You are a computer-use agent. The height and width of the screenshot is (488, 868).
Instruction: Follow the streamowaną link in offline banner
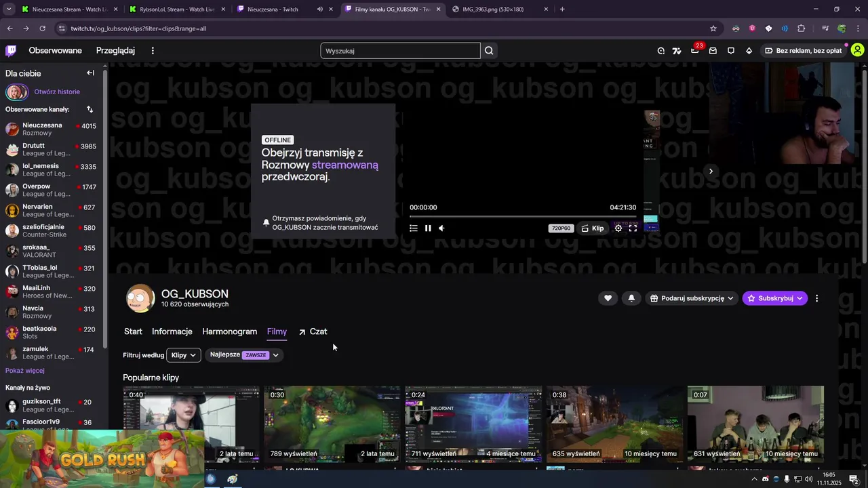pyautogui.click(x=345, y=165)
